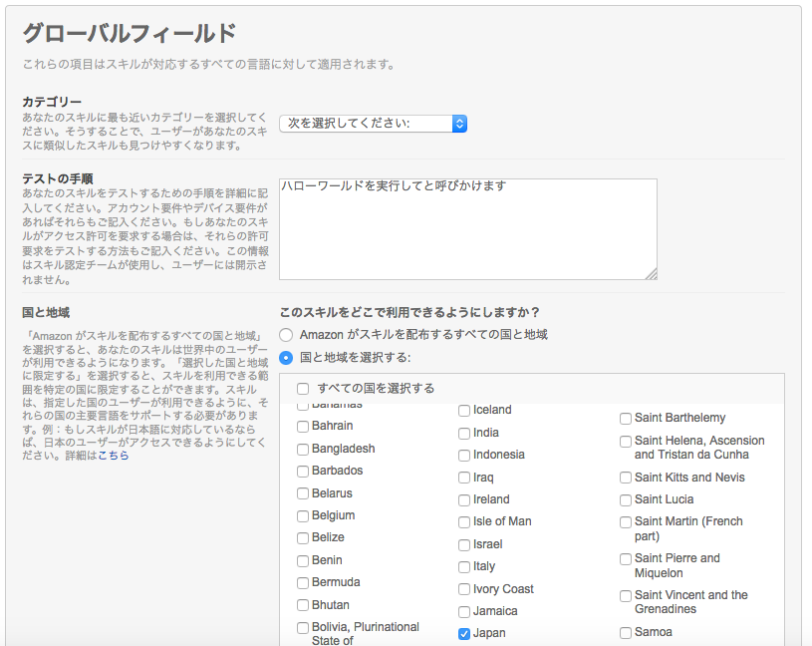Check the Saint Kitts and Nevis checkbox
This screenshot has width=812, height=646.
(626, 478)
